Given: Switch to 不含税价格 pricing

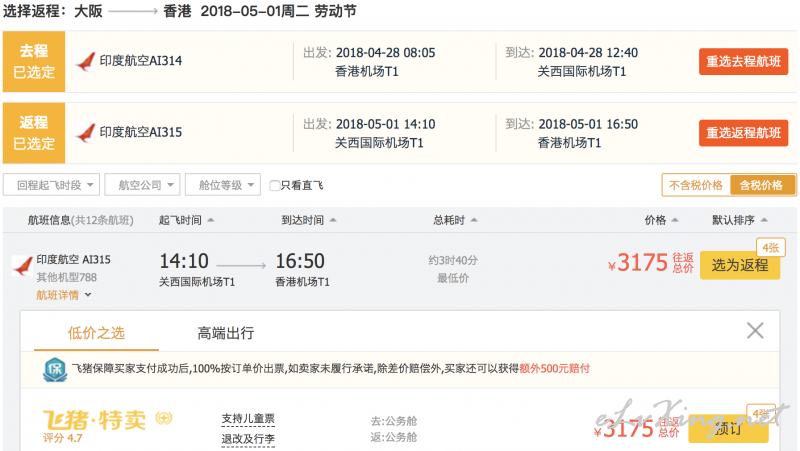Looking at the screenshot, I should pos(696,185).
